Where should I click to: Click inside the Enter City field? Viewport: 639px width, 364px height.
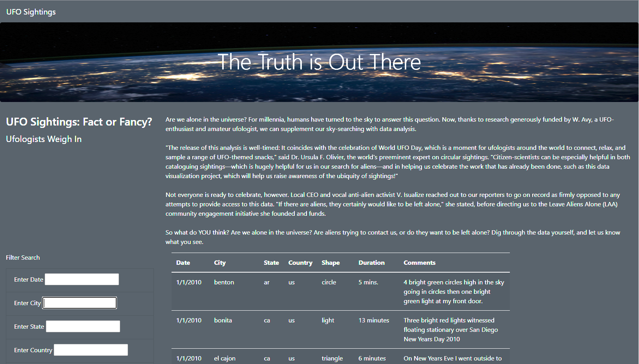(x=79, y=302)
